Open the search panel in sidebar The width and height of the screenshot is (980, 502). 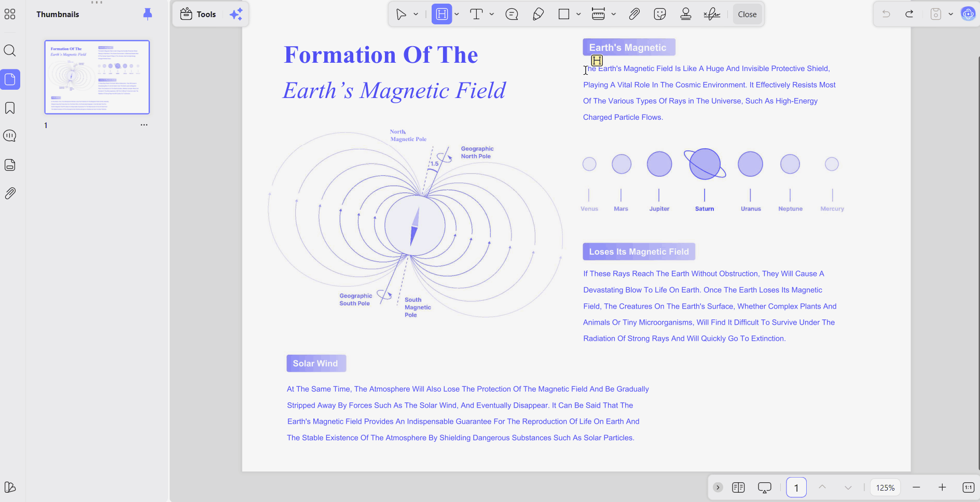click(10, 50)
